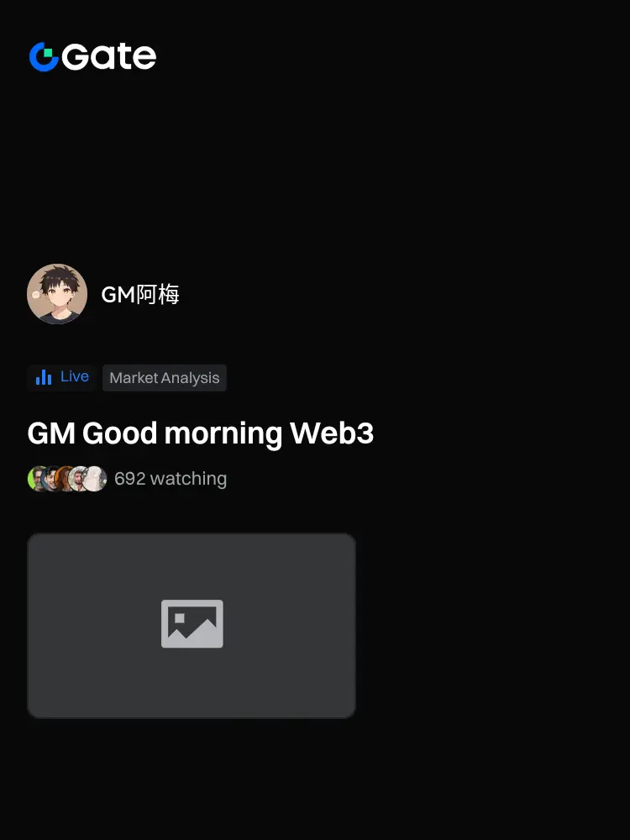Click the green square inside the Gate logo
Image resolution: width=630 pixels, height=840 pixels.
(48, 52)
